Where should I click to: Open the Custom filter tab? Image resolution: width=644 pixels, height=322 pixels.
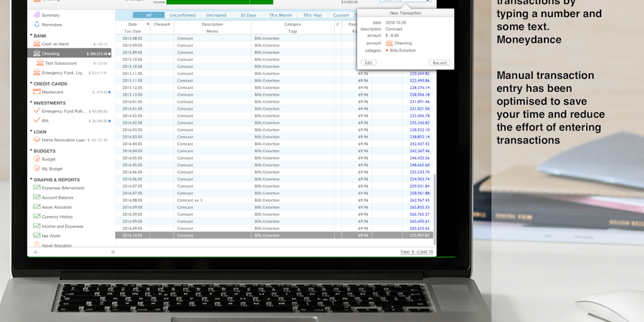[x=341, y=15]
